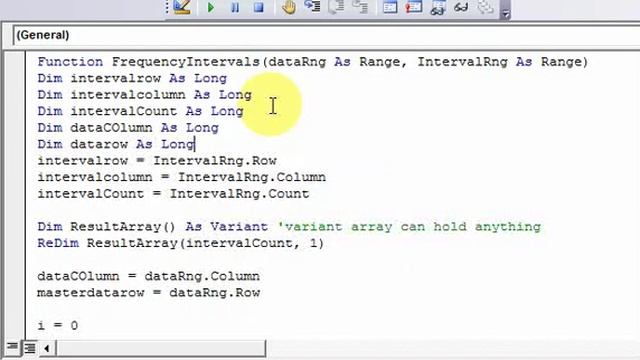The image size is (640, 360).
Task: Open the (General) object dropdown
Action: (326, 35)
